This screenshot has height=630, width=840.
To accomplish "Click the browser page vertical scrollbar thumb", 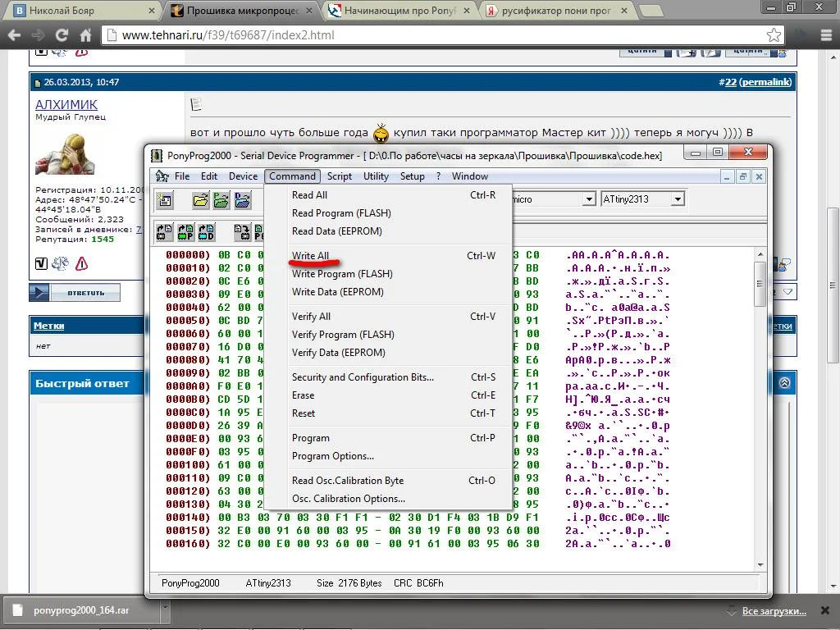I will pyautogui.click(x=833, y=286).
